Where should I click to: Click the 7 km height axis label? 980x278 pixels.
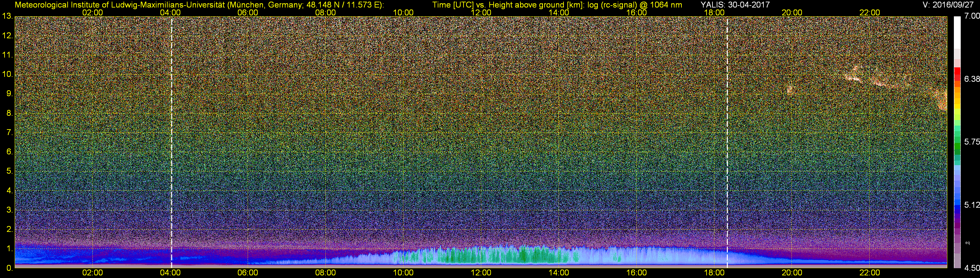point(9,132)
